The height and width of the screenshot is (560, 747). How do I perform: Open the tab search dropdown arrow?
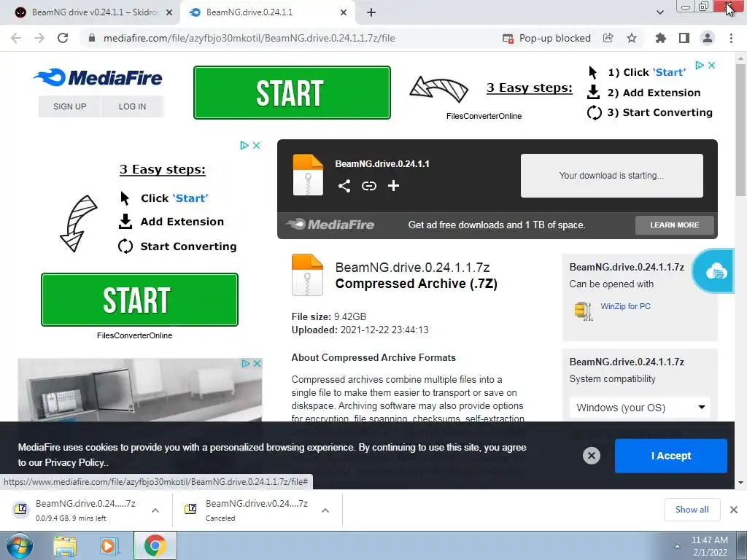click(659, 12)
